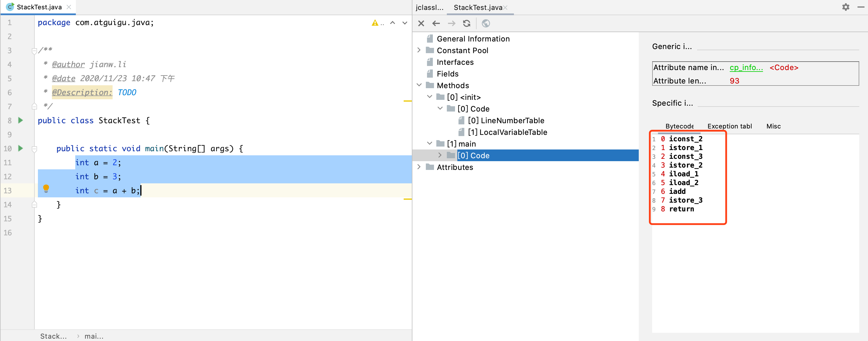
Task: Select Constant Pool folder label
Action: tap(462, 50)
